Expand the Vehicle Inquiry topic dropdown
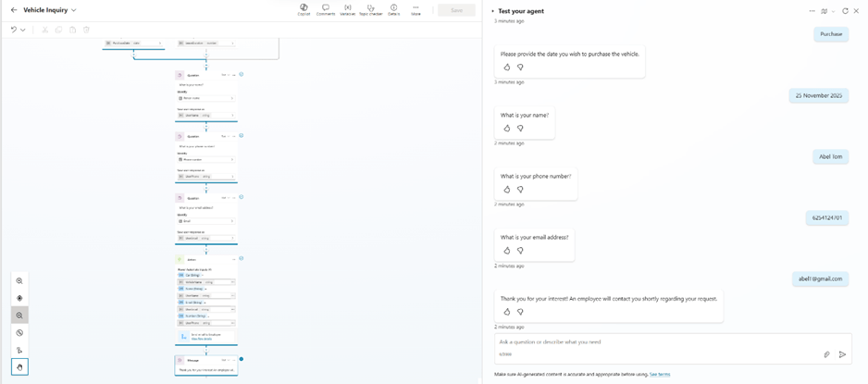 click(x=74, y=10)
